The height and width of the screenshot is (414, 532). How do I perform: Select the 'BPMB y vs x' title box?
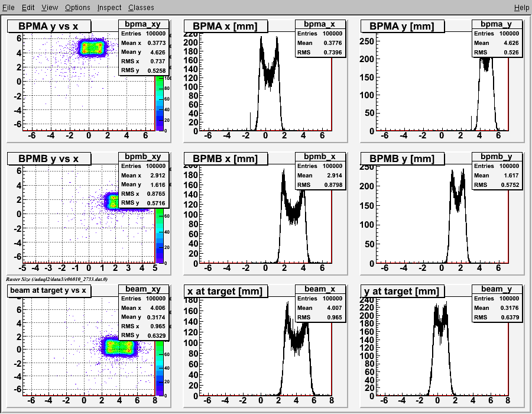tap(49, 159)
